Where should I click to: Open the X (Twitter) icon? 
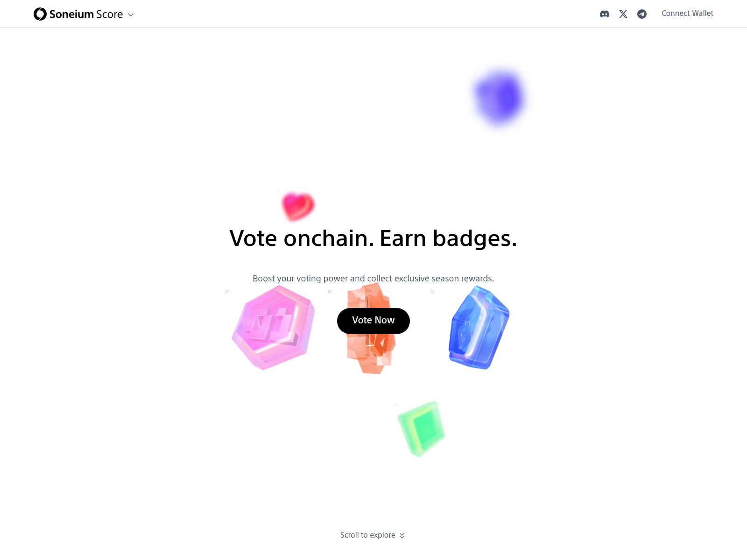pyautogui.click(x=623, y=14)
